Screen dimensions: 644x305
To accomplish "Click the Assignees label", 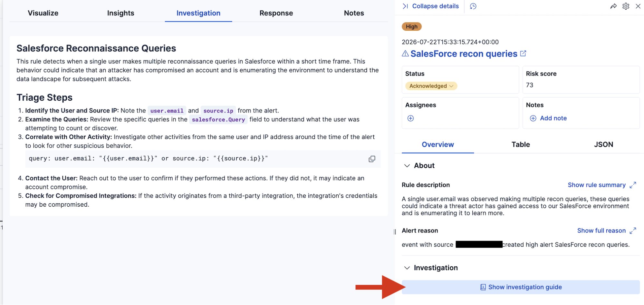I will point(420,105).
